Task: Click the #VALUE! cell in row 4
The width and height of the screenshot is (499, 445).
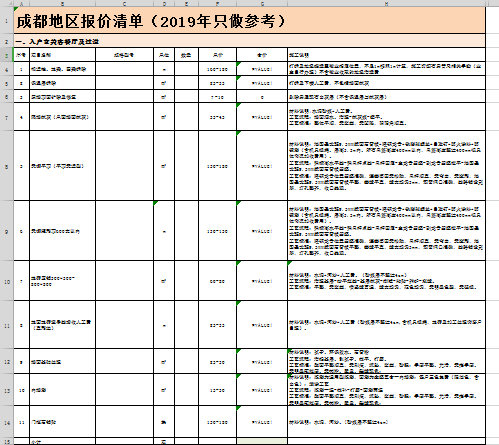Action: pyautogui.click(x=262, y=69)
